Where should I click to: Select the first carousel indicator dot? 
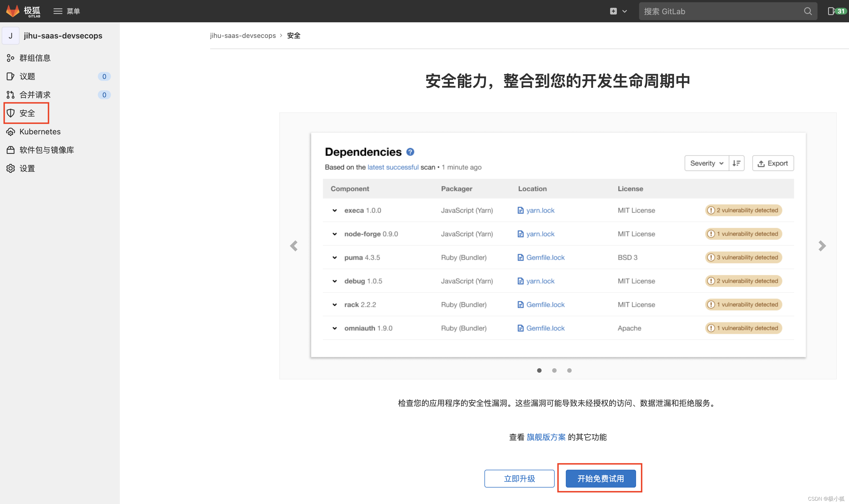[x=539, y=370]
